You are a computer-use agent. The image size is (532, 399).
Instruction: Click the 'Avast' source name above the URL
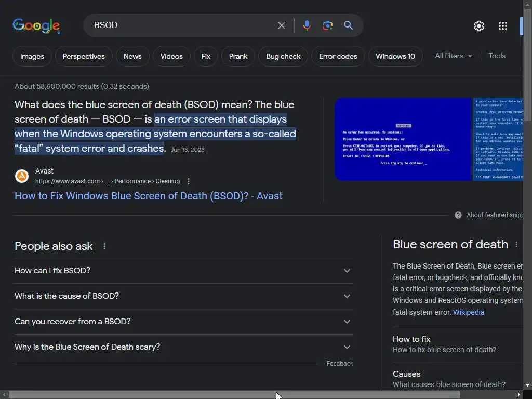45,171
